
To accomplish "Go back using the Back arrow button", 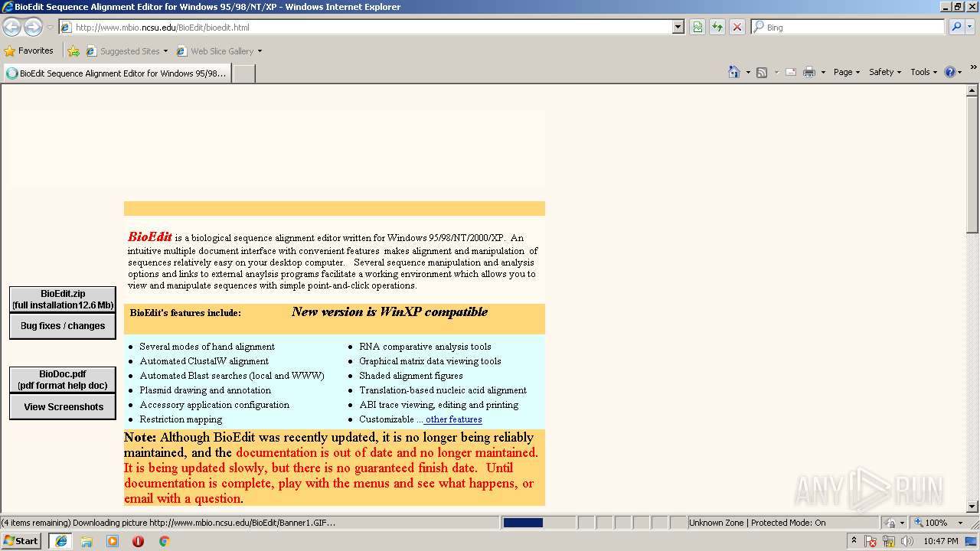I will point(11,27).
